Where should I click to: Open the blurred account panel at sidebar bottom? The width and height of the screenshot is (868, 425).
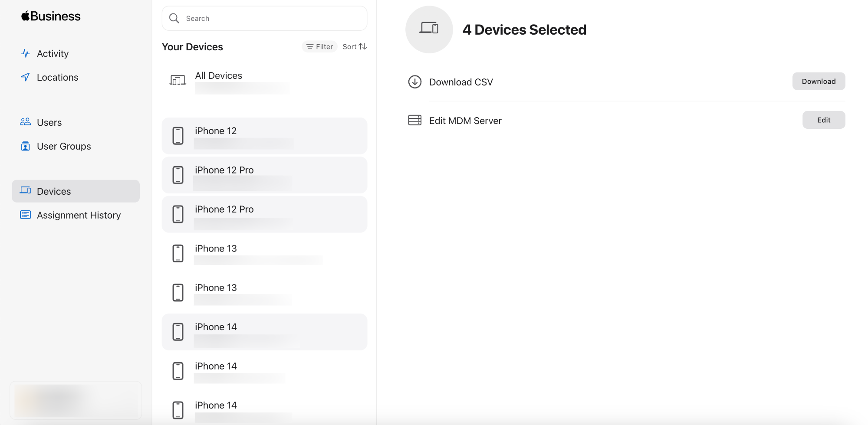pos(76,400)
